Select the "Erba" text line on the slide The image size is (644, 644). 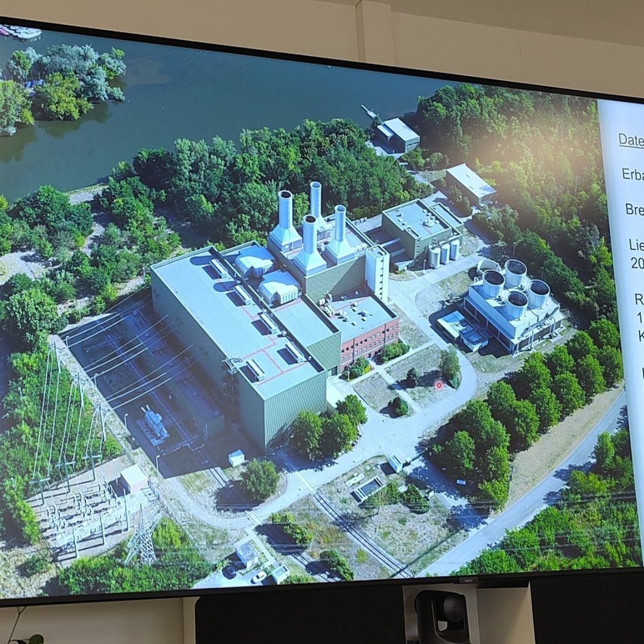click(632, 174)
